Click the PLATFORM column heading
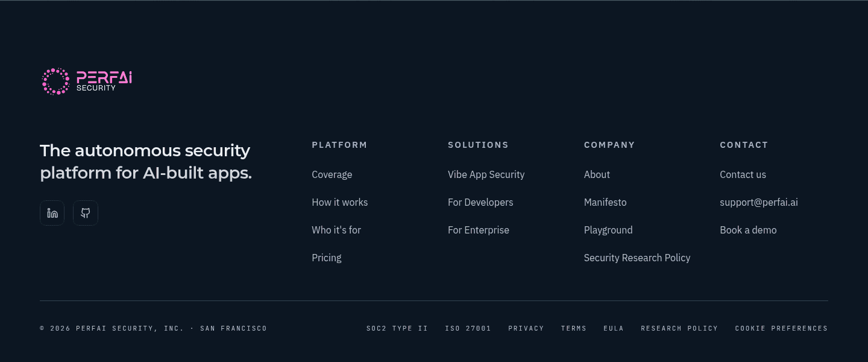The image size is (868, 362). point(339,145)
